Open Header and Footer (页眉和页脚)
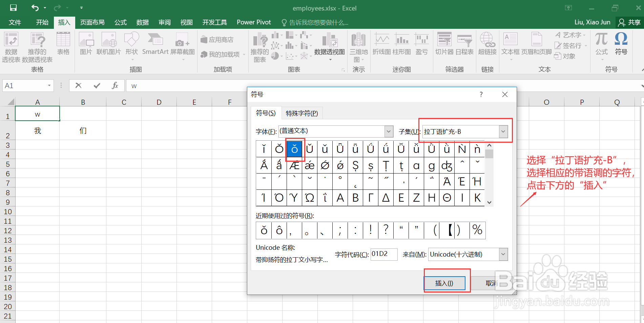Screen dimensions: 644x323 point(537,44)
